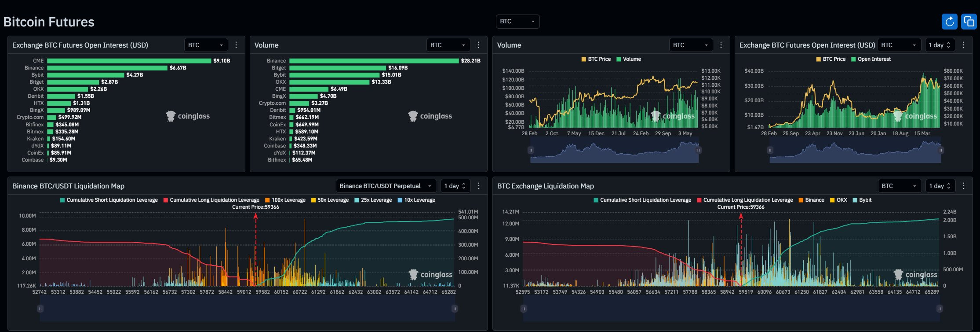Click the "BTC Exchange Liquidation Map" panel title
Screen dimensions: 980x332
click(546, 186)
